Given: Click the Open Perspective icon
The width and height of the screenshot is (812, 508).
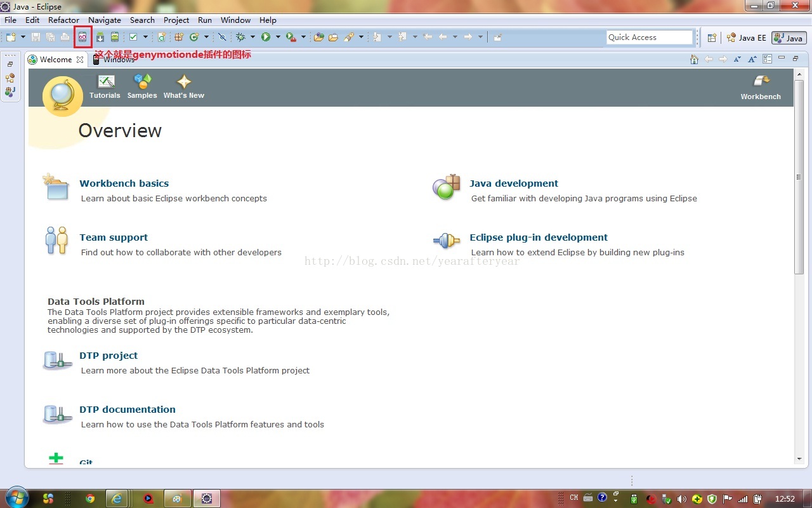Looking at the screenshot, I should point(712,38).
